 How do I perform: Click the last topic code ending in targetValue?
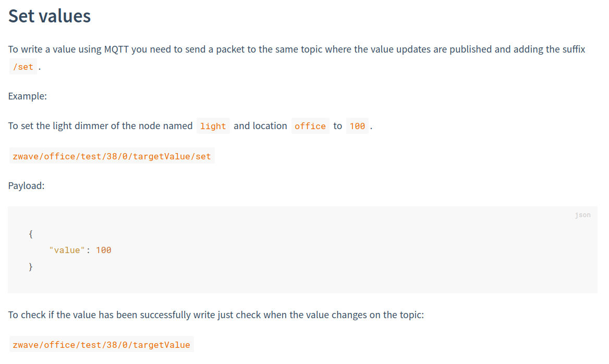click(101, 345)
